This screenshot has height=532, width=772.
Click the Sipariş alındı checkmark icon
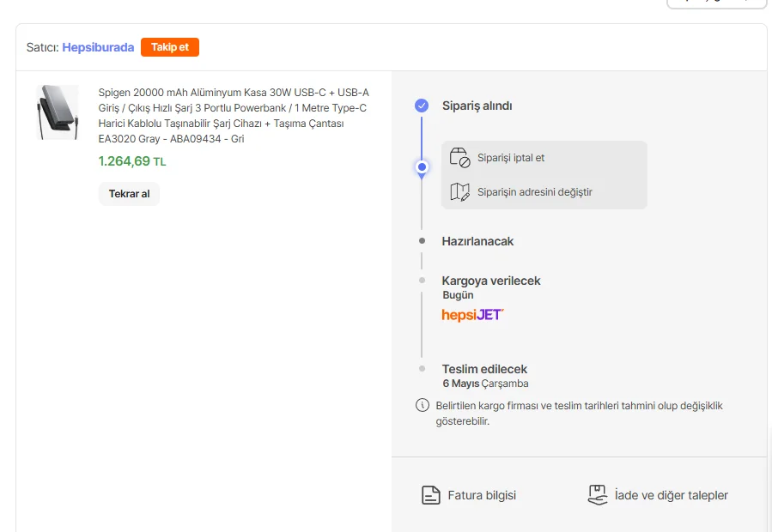[x=422, y=106]
